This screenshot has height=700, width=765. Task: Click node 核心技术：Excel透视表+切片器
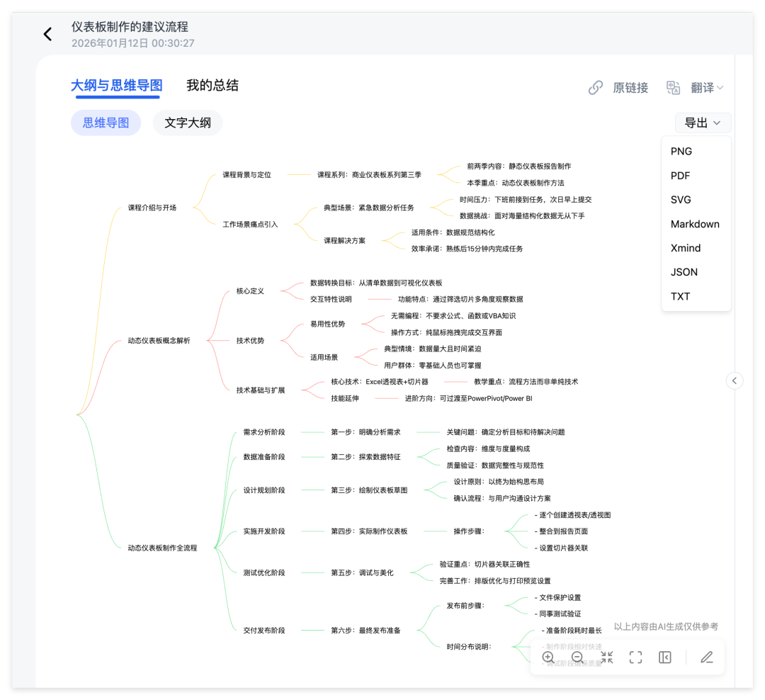pos(380,382)
